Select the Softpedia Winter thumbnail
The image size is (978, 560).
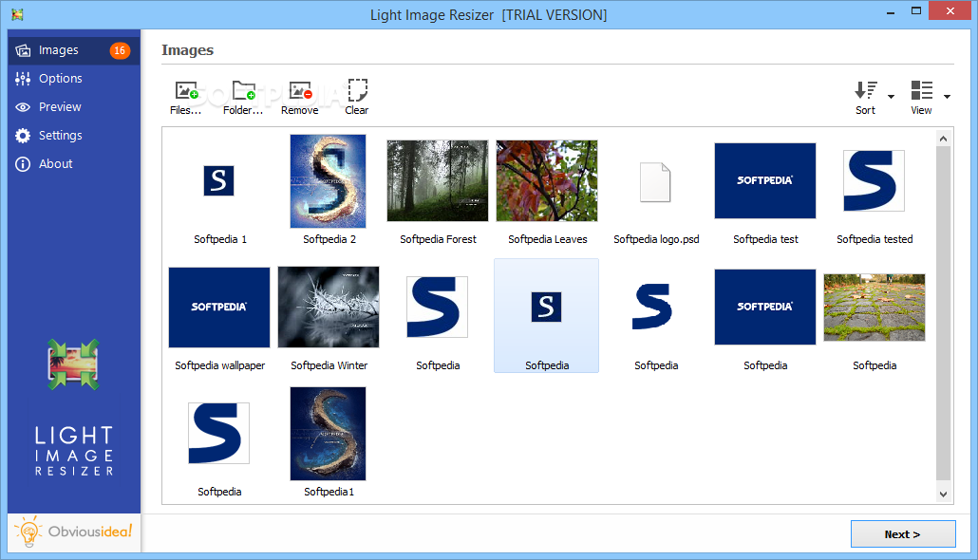pyautogui.click(x=329, y=308)
